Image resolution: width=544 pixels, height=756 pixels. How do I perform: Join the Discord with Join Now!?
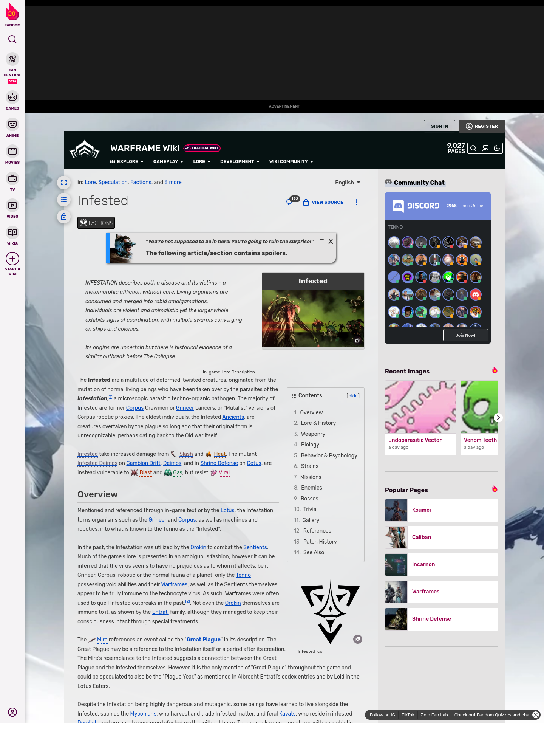coord(466,335)
